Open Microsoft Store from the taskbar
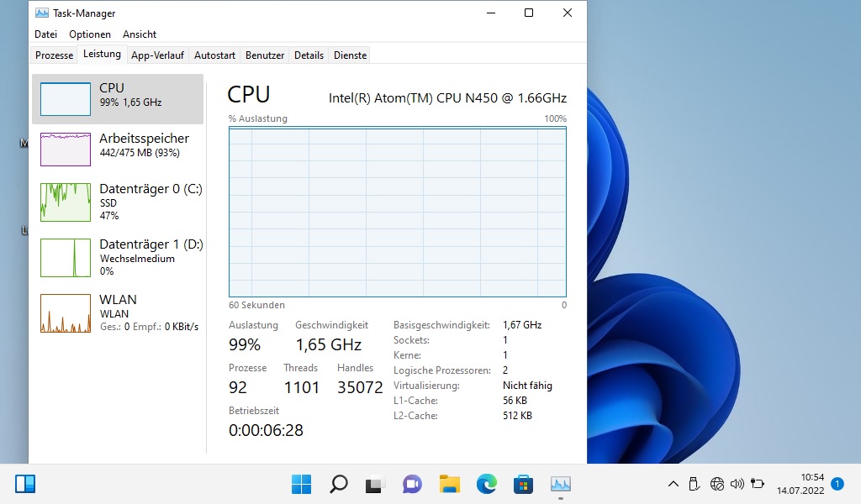861x504 pixels. tap(523, 484)
